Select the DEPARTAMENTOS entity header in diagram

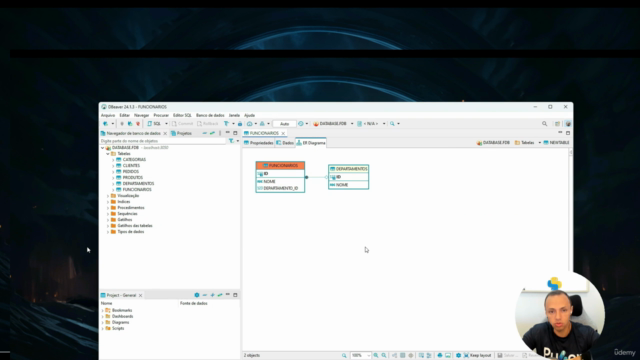(x=349, y=169)
